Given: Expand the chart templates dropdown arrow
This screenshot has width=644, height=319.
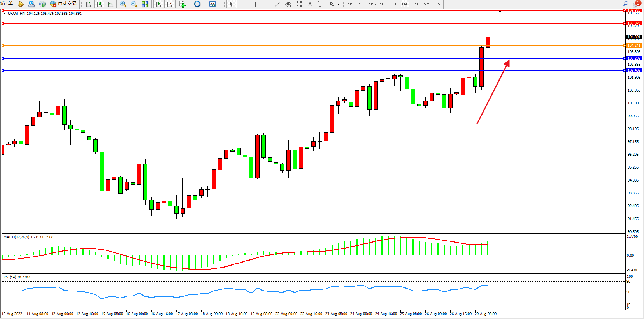Looking at the screenshot, I should [x=219, y=4].
